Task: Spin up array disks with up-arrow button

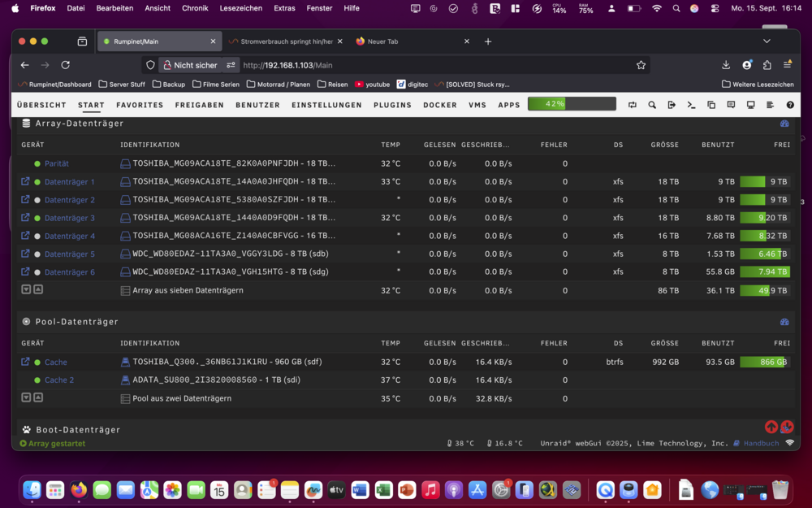Action: [x=38, y=289]
